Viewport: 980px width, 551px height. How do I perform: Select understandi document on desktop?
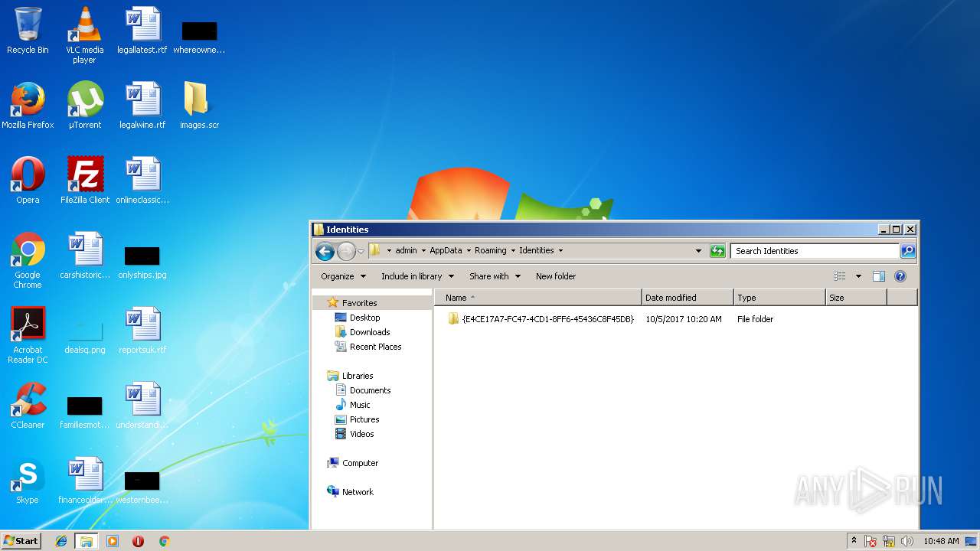142,406
